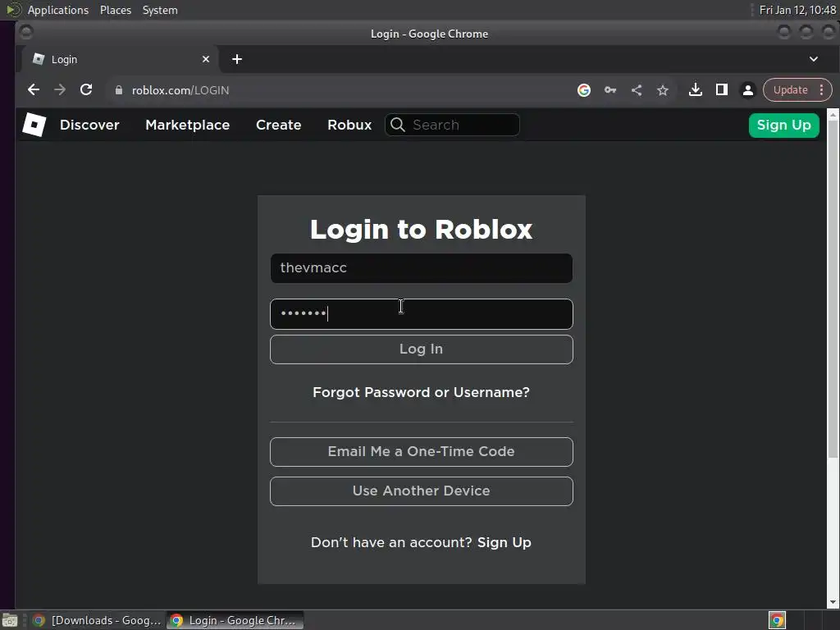Click the browser forward arrow

pyautogui.click(x=60, y=90)
